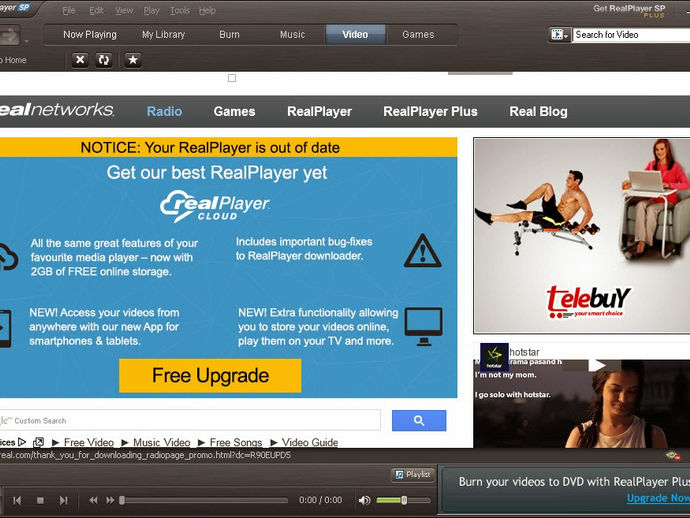Select the Video tab
This screenshot has height=518, width=690.
(x=355, y=34)
